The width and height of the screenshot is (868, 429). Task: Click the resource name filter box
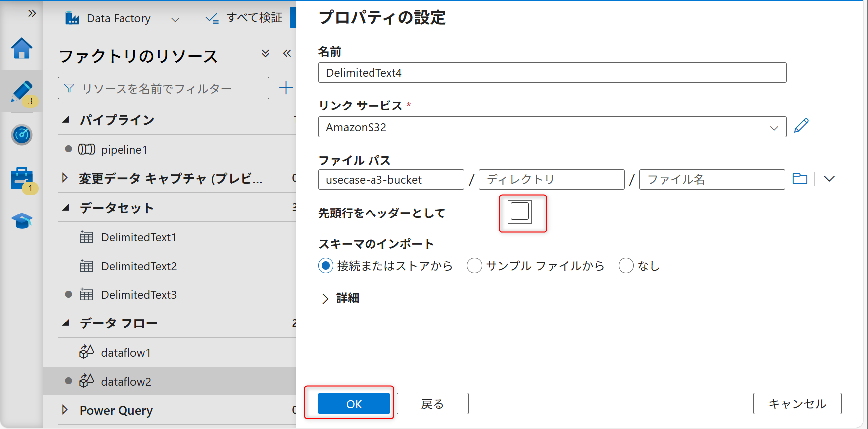click(163, 88)
